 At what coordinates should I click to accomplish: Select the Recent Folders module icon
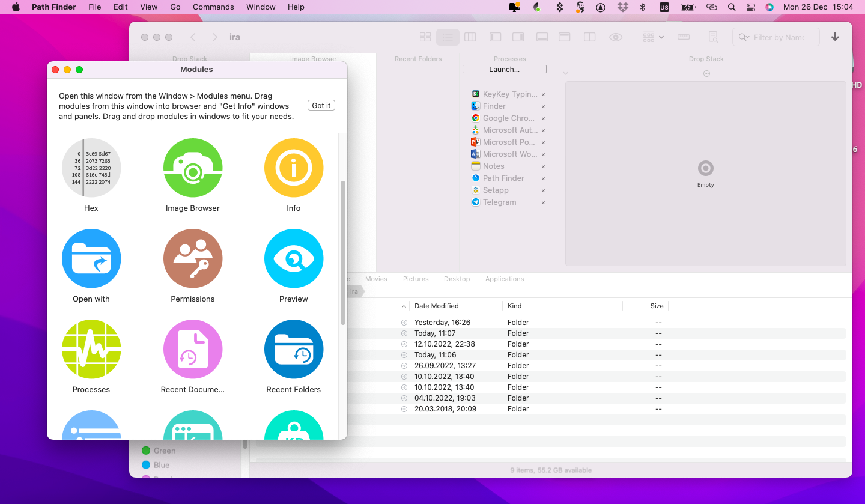[294, 349]
